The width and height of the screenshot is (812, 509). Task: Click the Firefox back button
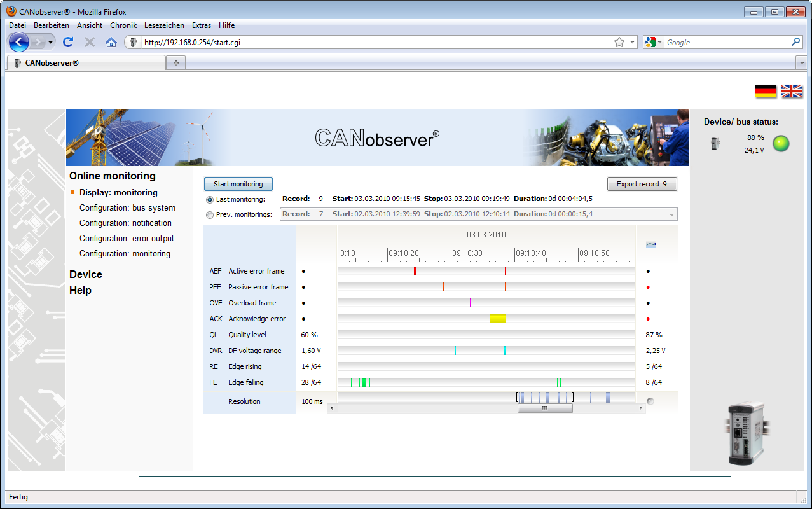(19, 43)
